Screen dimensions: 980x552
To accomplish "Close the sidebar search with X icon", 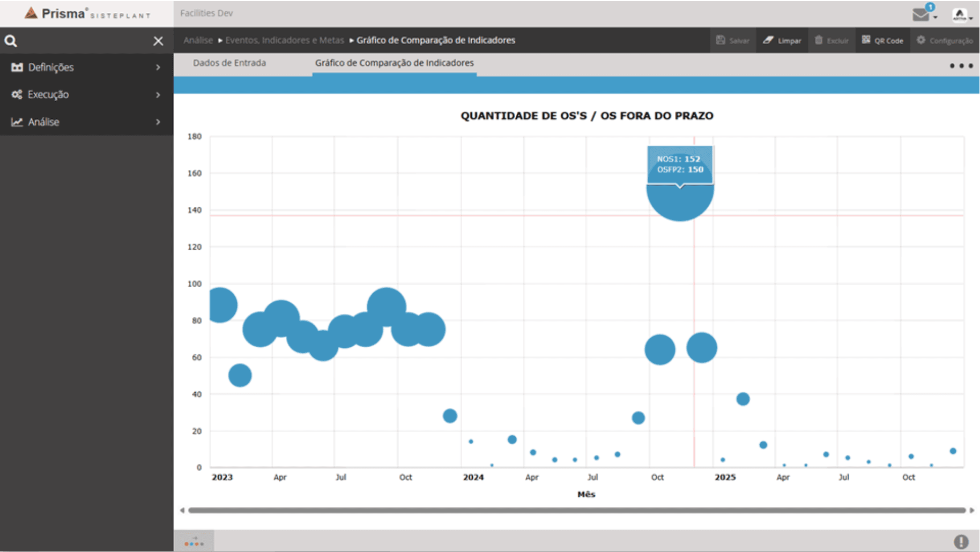I will click(158, 41).
